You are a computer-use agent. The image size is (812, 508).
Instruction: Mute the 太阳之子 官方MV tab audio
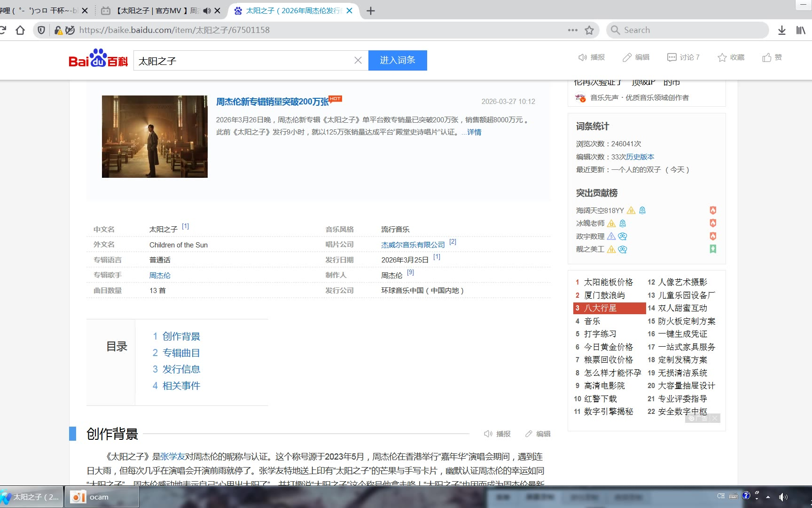[x=207, y=11]
